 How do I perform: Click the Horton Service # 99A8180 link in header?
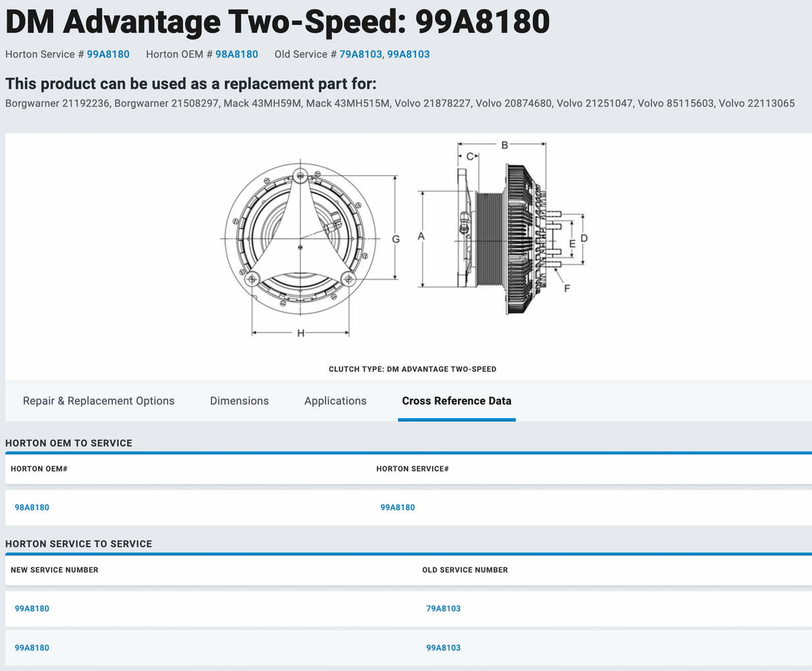108,54
